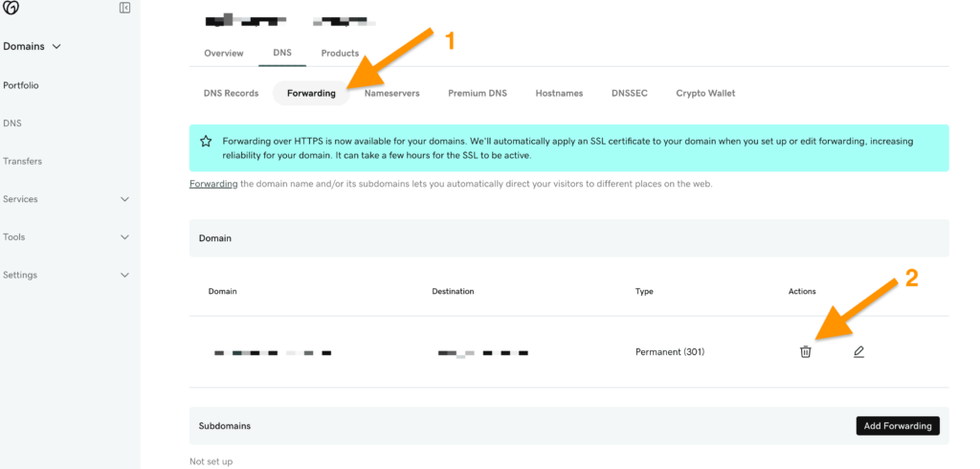The image size is (980, 469).
Task: Open Transfers in the sidebar
Action: [x=23, y=162]
